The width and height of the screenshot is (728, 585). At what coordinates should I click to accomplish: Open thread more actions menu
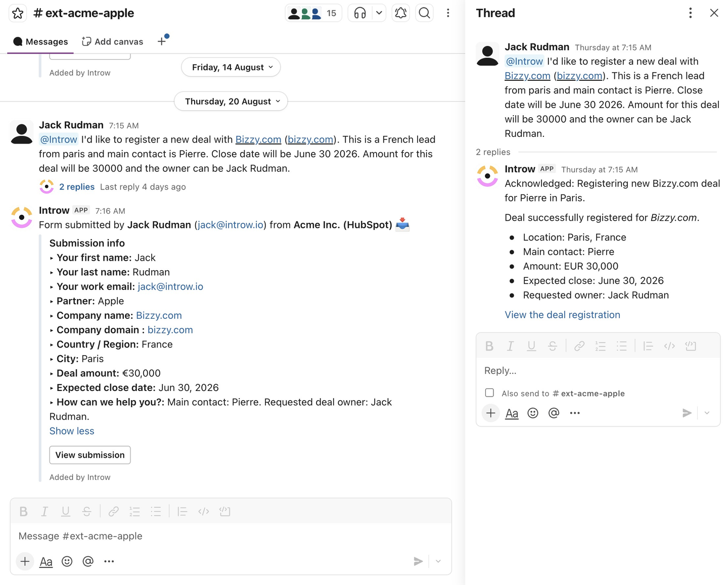click(x=691, y=13)
